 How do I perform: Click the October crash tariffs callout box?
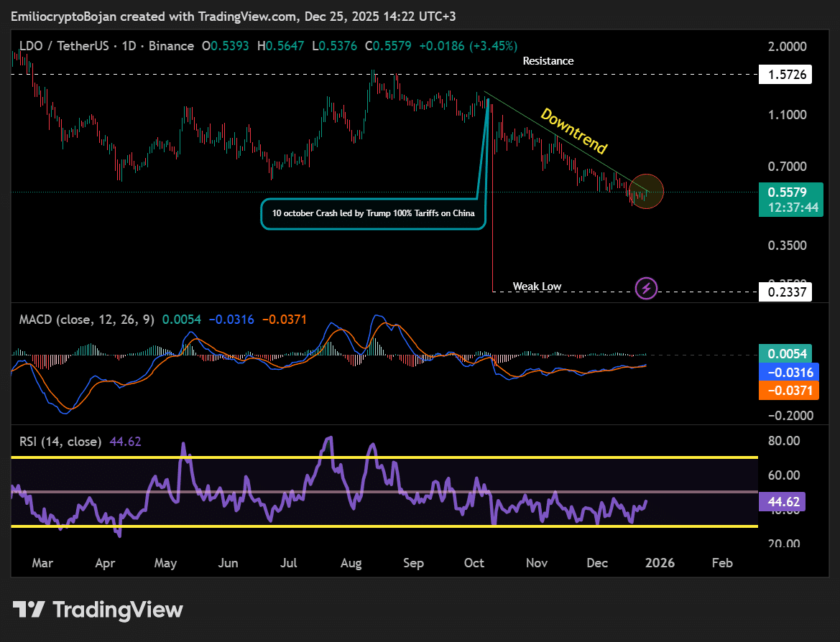click(374, 214)
